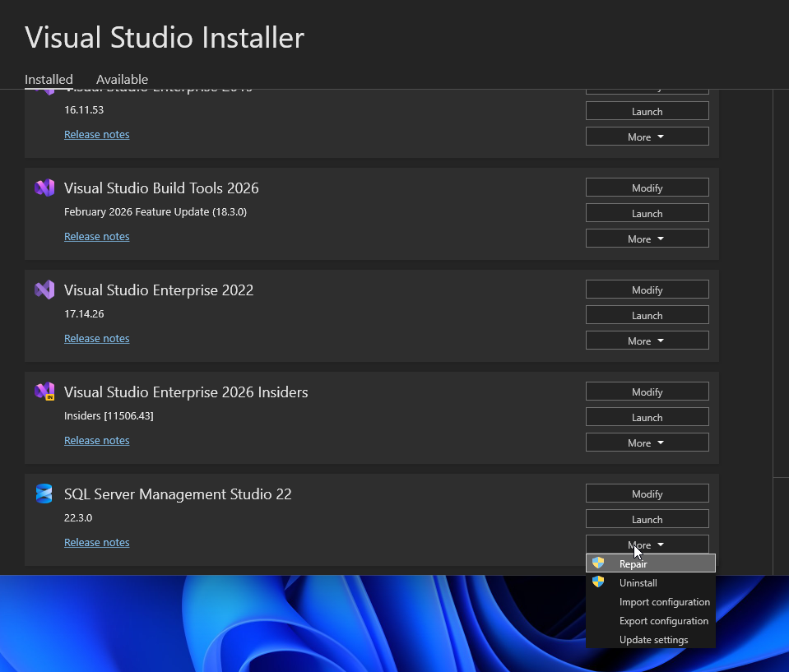
Task: Click the Visual Studio Installer heading
Action: coord(165,38)
